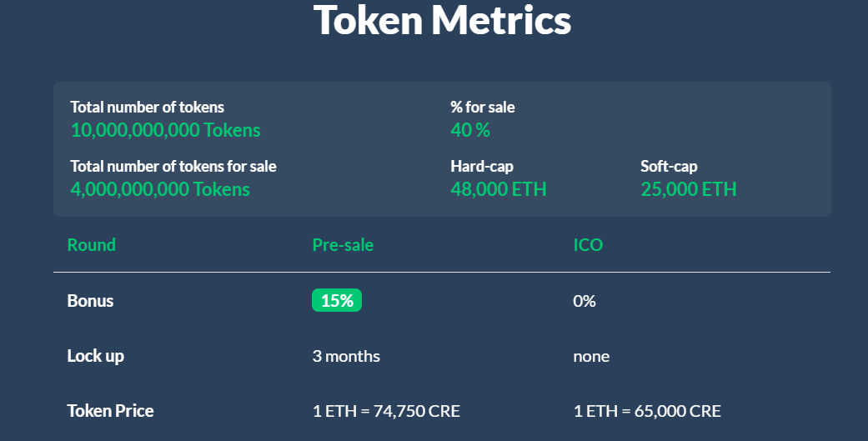Click the Pre-sale column header
Viewport: 868px width, 441px height.
[343, 244]
